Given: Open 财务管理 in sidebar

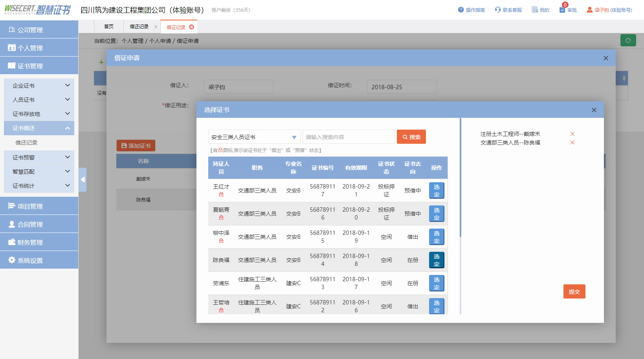Looking at the screenshot, I should (39, 242).
